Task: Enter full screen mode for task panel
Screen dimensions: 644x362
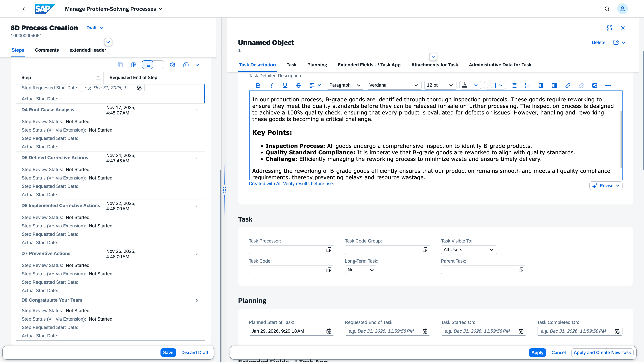Action: pos(609,28)
